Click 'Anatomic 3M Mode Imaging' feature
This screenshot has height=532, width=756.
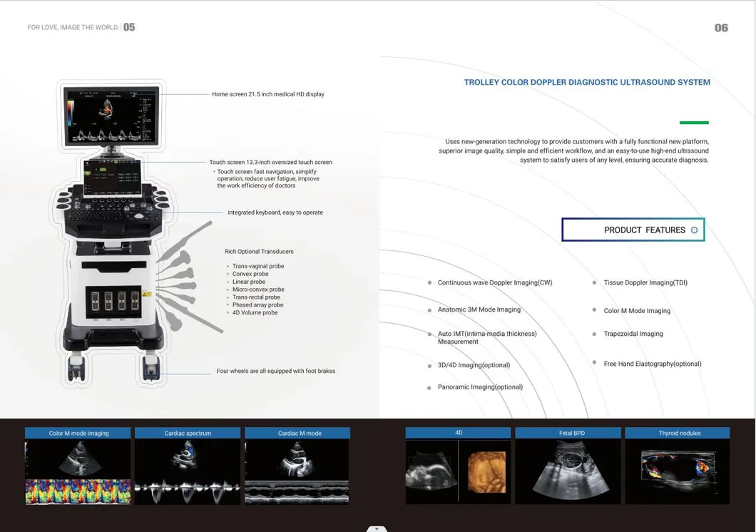click(x=479, y=310)
